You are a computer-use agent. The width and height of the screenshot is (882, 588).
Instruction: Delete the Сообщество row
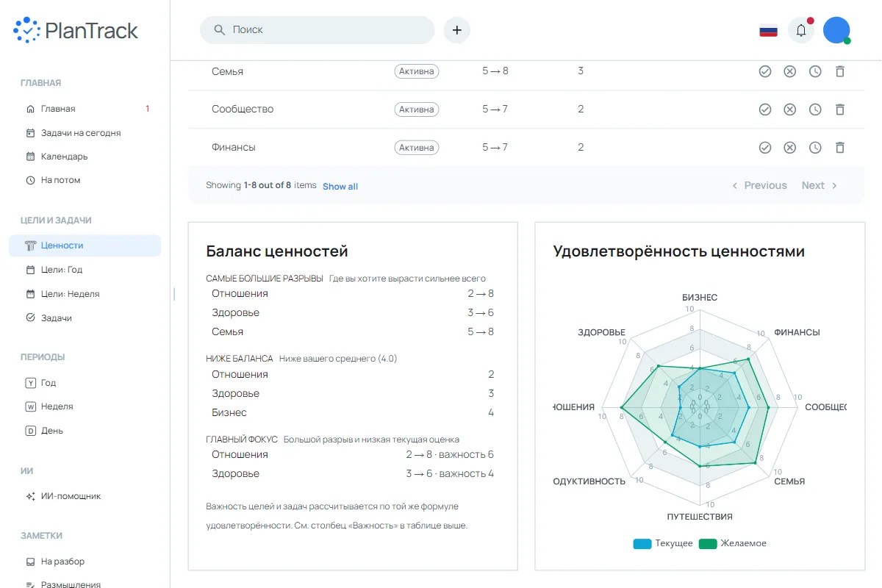click(840, 109)
